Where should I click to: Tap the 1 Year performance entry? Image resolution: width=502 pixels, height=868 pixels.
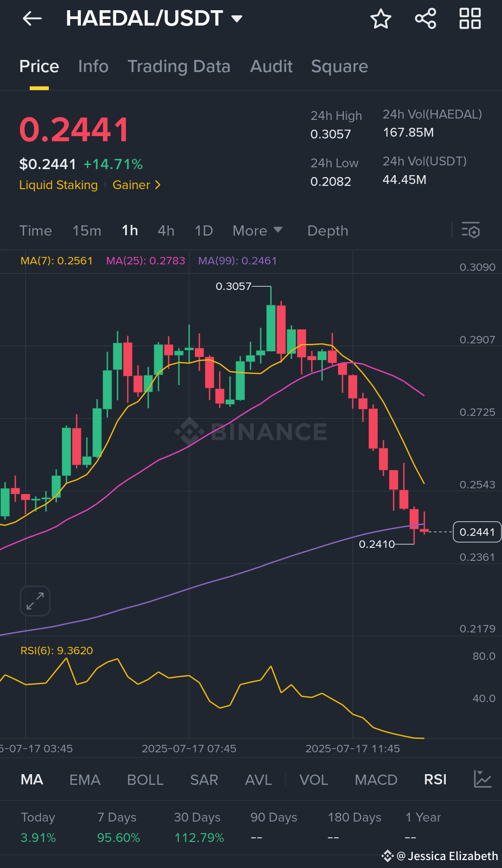tap(423, 828)
